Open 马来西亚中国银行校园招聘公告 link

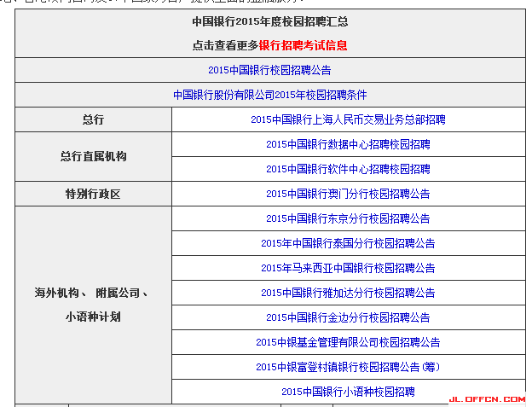click(348, 268)
